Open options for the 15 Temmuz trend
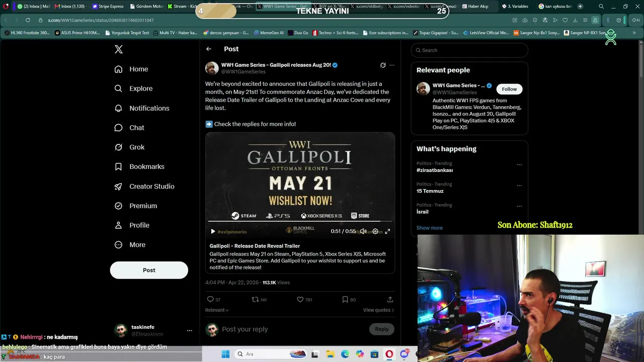Image resolution: width=644 pixels, height=362 pixels. pos(519,186)
